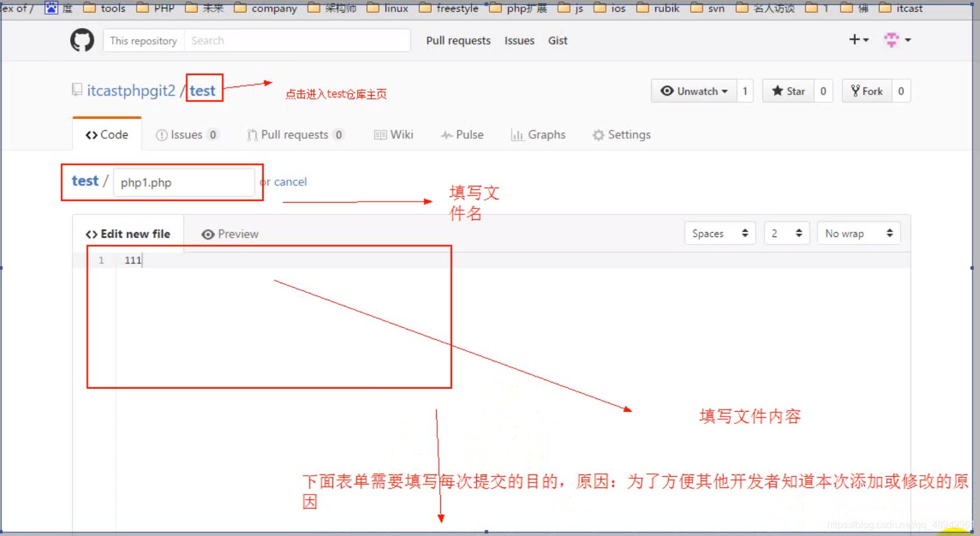Open Gist in top navigation
Screen dimensions: 980x536
557,41
